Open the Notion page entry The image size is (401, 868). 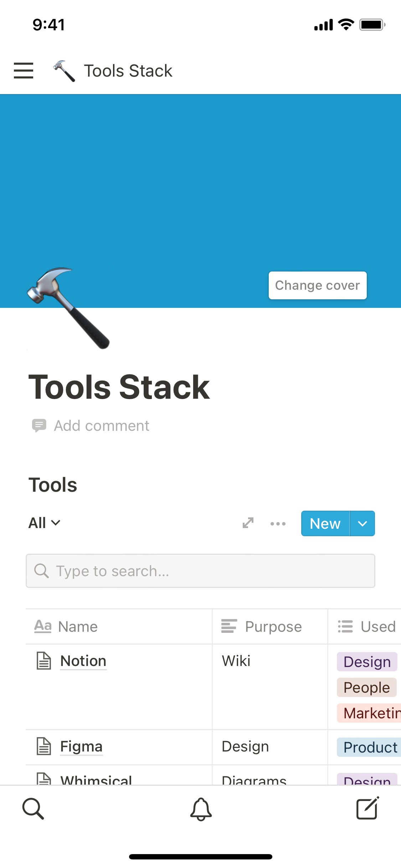point(83,661)
